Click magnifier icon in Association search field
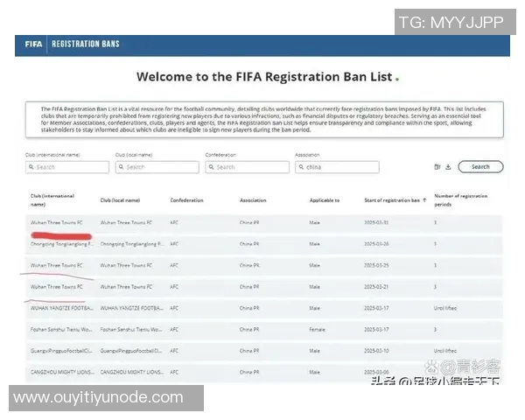This screenshot has height=420, width=525. coord(301,167)
